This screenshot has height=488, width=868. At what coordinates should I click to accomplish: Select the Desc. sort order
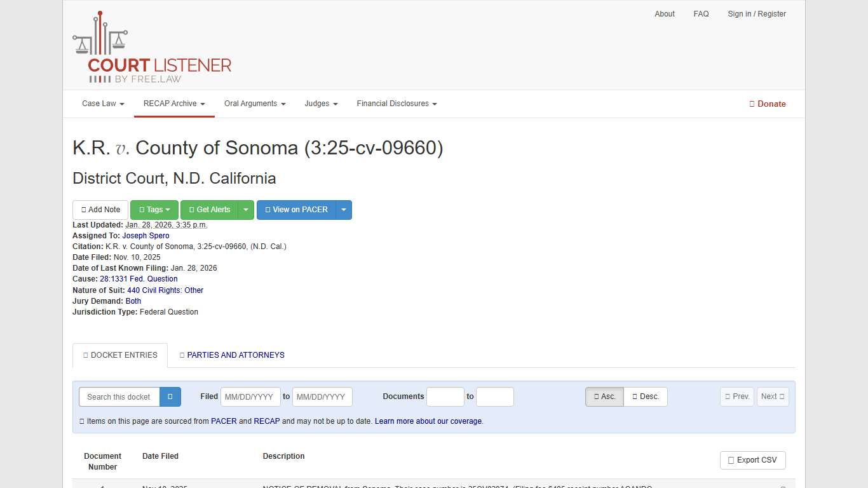tap(645, 396)
